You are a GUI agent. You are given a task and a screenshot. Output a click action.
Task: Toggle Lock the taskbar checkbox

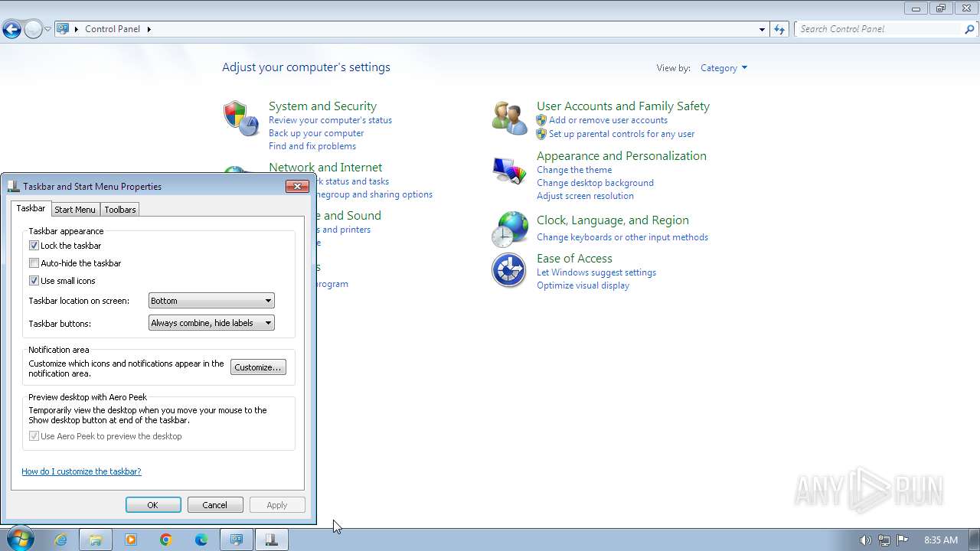[x=34, y=246]
